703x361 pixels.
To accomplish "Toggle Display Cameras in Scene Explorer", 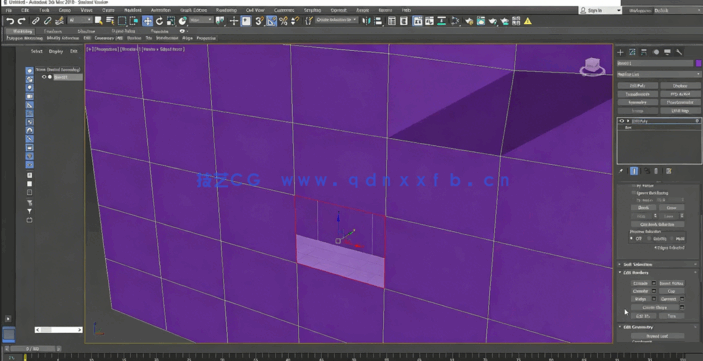I will [30, 96].
